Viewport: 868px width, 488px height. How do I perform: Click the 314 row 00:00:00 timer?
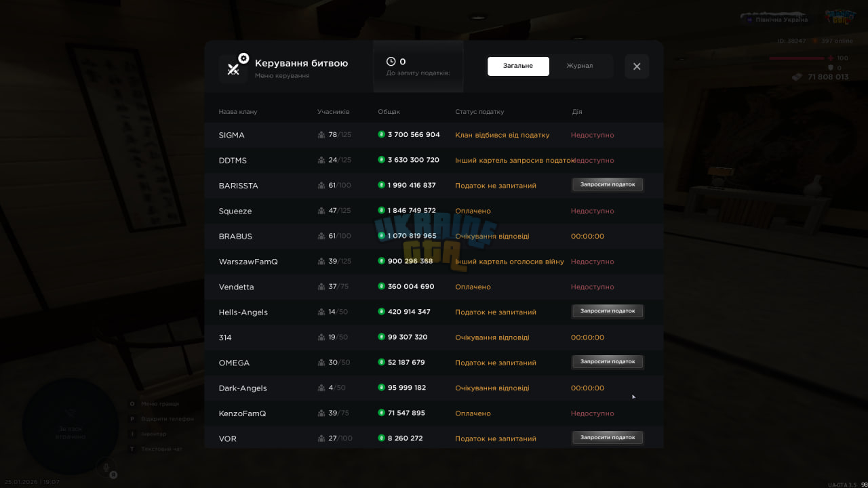[587, 338]
